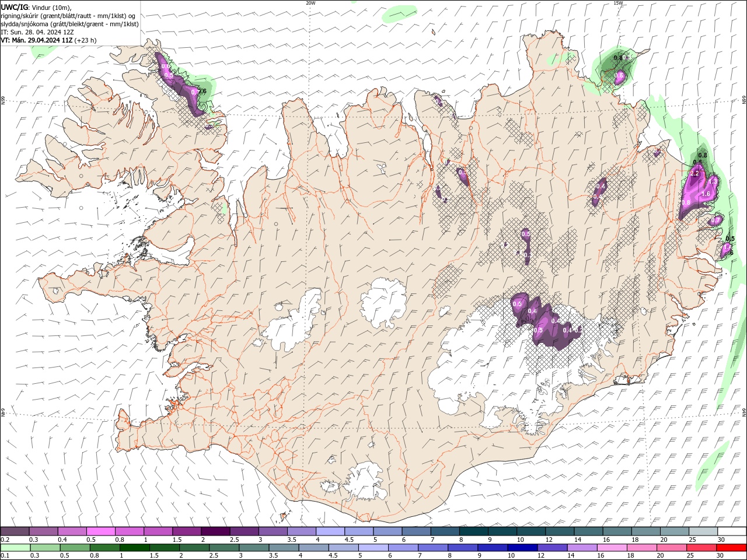This screenshot has width=747, height=560.
Task: Click the 15W longitude label at the top
Action: tap(618, 3)
